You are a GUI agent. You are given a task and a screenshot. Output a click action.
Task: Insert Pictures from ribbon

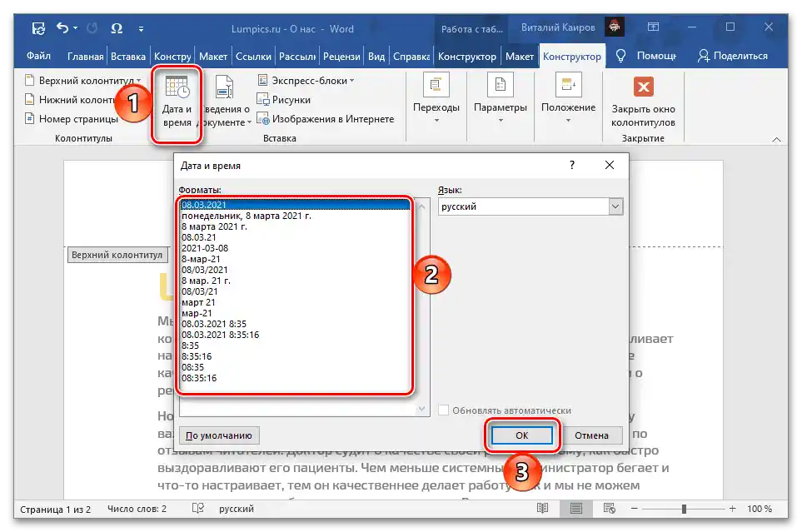point(284,100)
